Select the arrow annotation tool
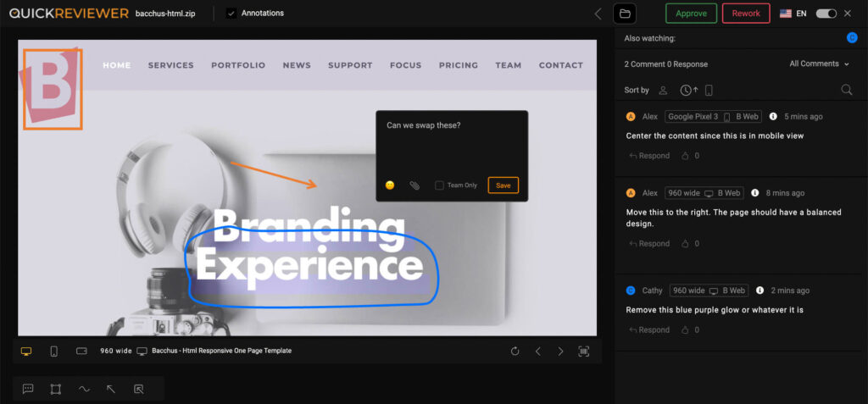The image size is (868, 404). 111,389
